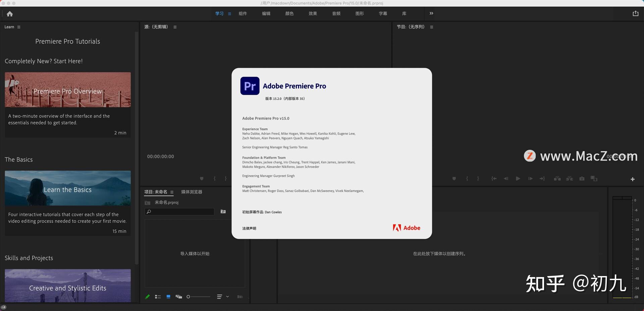644x311 pixels.
Task: Click the Source monitor timecode 00:00:00:00
Action: [x=160, y=157]
